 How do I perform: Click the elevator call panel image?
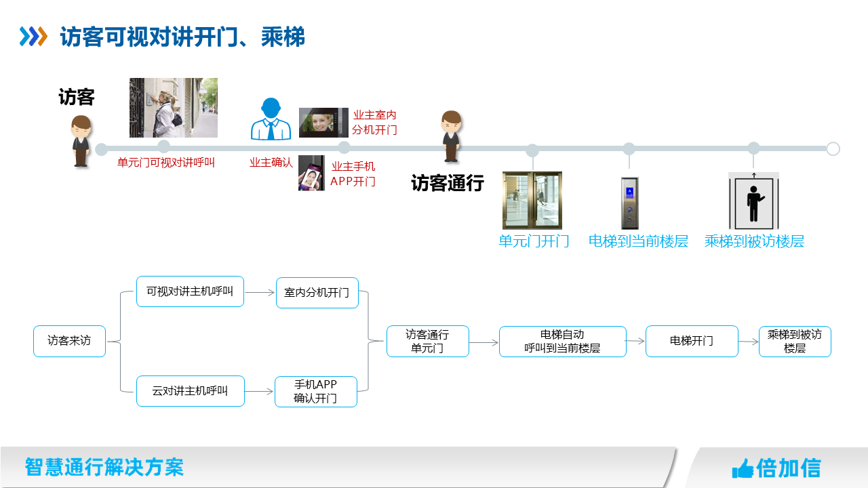pyautogui.click(x=630, y=203)
